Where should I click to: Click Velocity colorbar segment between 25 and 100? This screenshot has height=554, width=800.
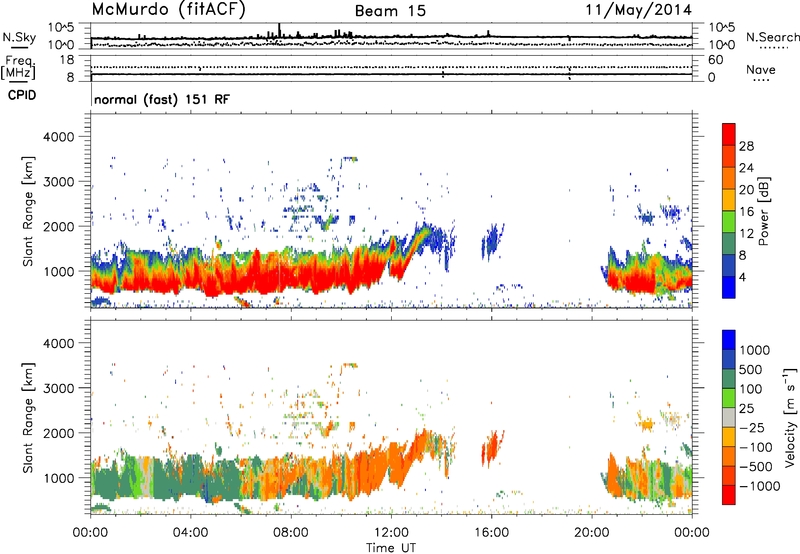point(729,398)
